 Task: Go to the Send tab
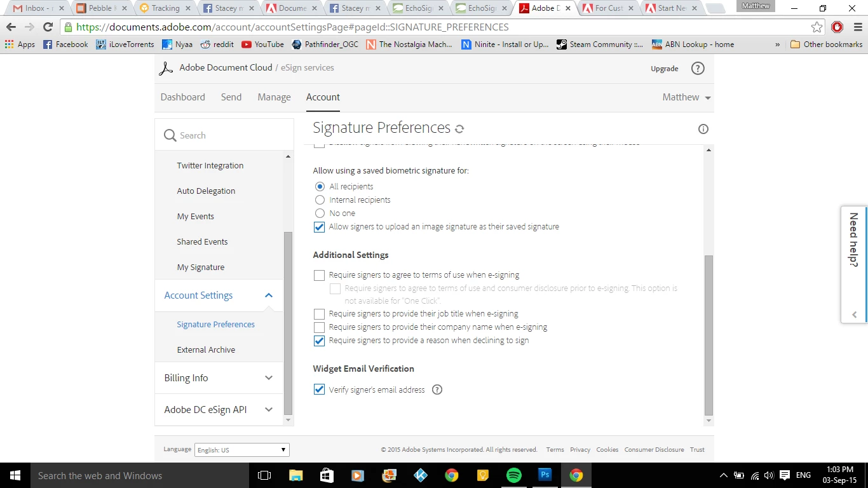tap(231, 97)
